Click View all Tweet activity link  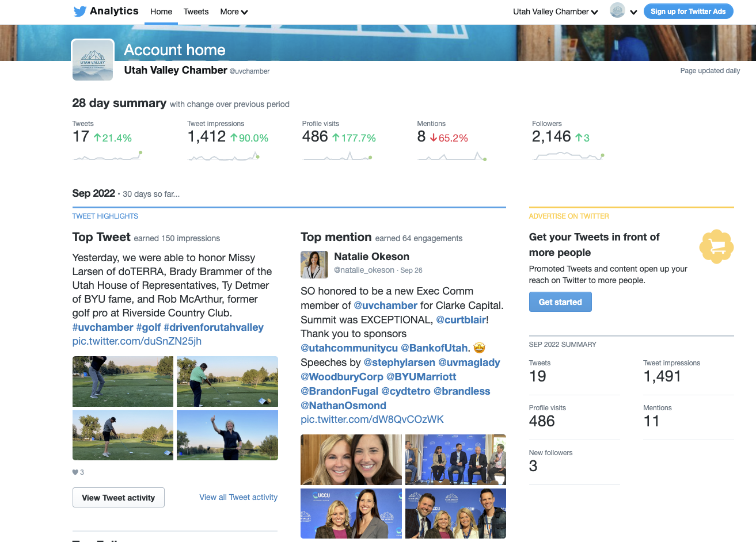click(x=238, y=497)
